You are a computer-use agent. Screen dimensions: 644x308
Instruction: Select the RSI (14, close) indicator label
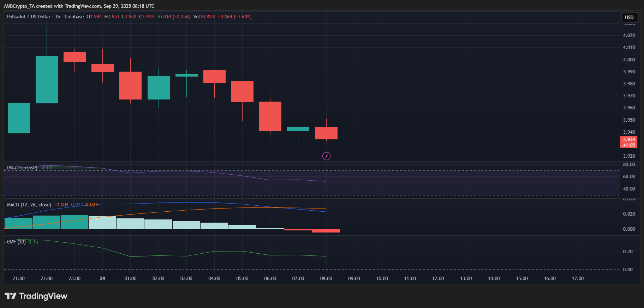pos(22,168)
